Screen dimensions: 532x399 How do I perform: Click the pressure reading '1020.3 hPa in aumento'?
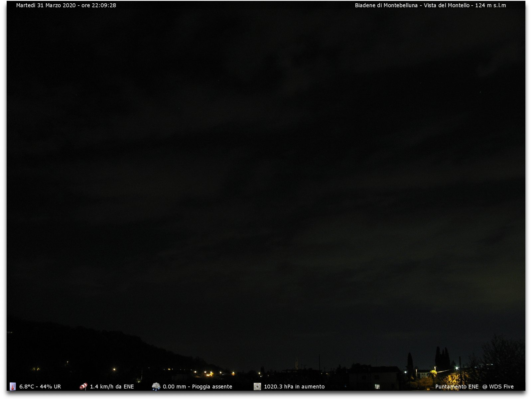(x=294, y=387)
